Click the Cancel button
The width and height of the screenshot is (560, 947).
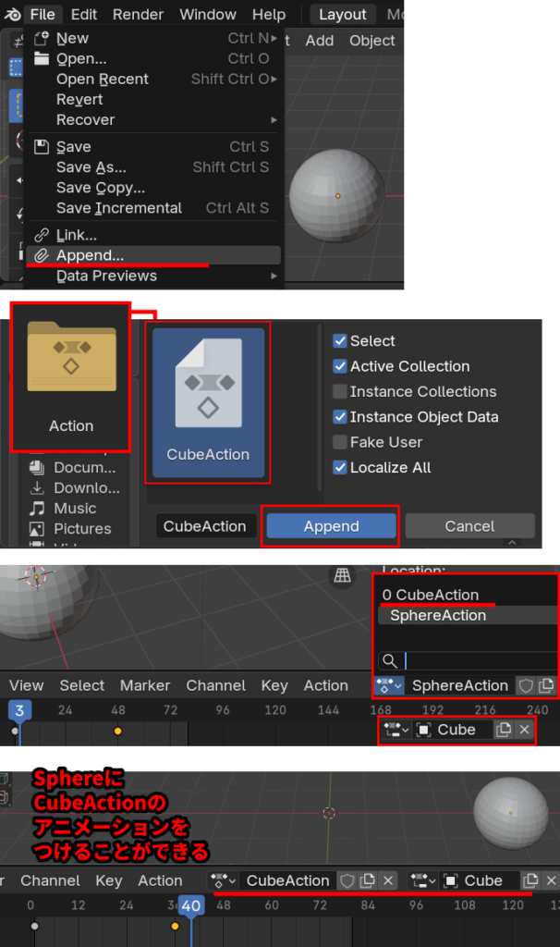click(469, 526)
